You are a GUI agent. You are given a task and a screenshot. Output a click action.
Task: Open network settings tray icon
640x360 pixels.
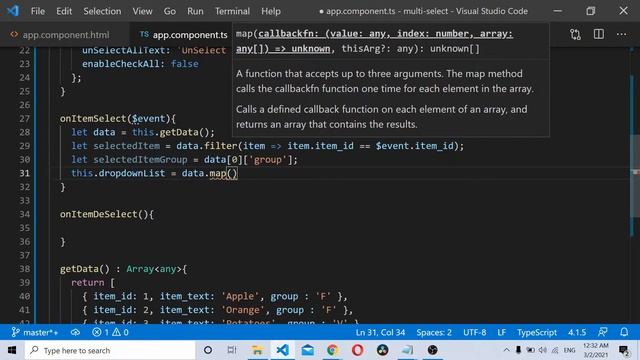[555, 350]
